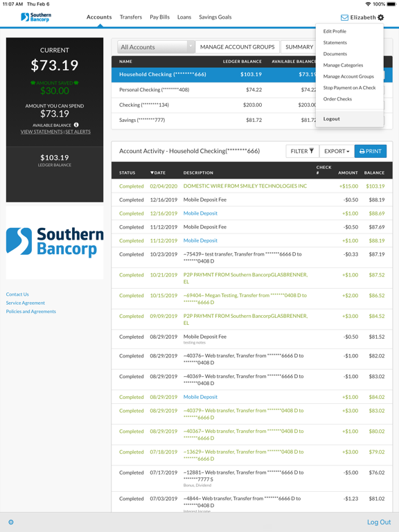Select Manage Categories menu item
399x532 pixels.
(343, 65)
